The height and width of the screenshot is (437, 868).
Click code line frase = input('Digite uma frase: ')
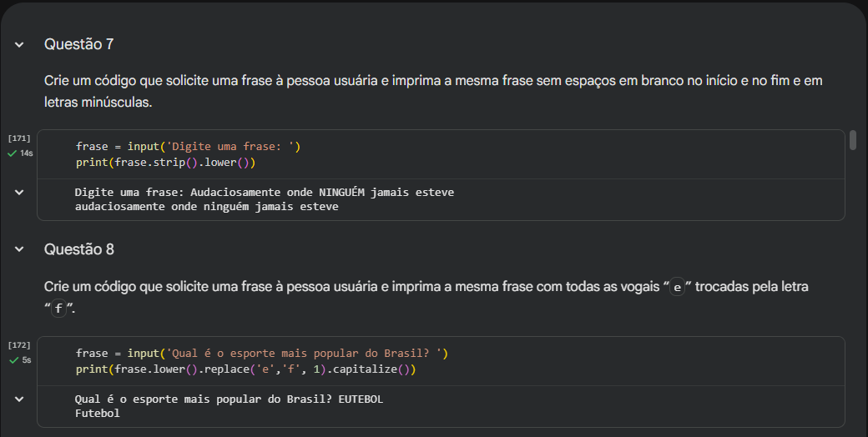189,147
